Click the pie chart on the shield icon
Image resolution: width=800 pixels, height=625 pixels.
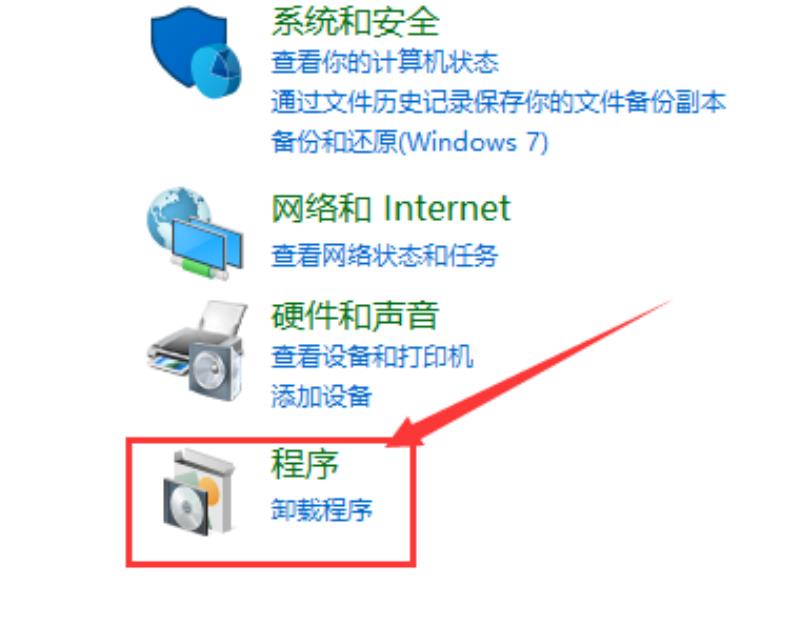(215, 70)
